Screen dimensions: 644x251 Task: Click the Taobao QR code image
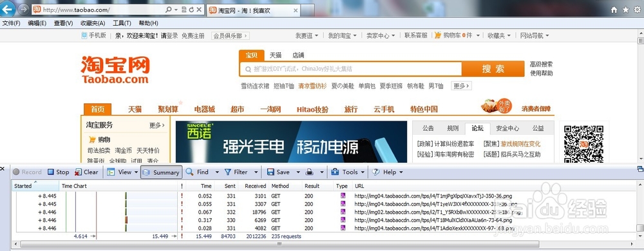(583, 144)
